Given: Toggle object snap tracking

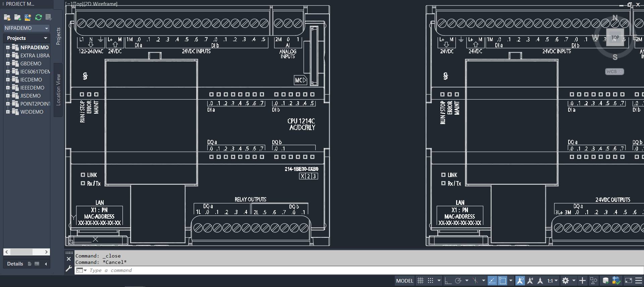Looking at the screenshot, I should pos(492,281).
